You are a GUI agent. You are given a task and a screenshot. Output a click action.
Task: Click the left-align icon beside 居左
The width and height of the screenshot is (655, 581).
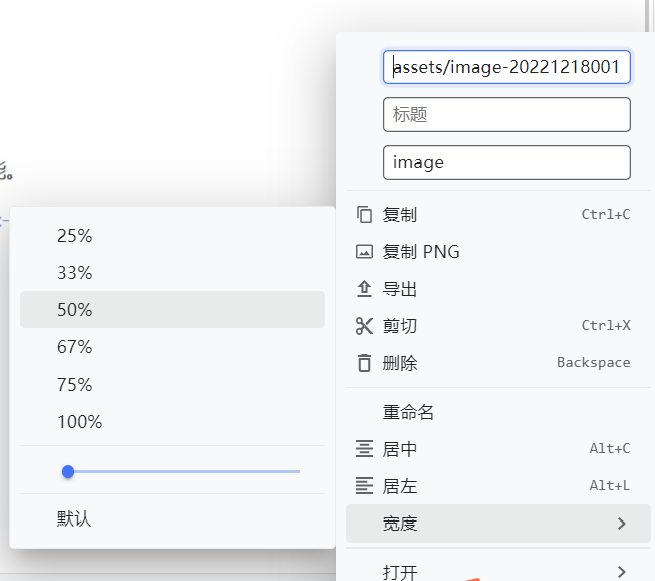(364, 486)
